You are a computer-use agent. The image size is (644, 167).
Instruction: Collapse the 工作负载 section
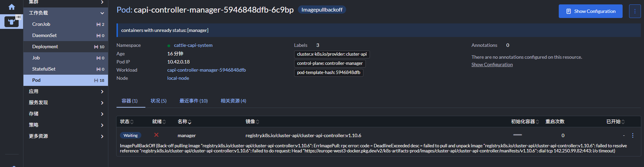point(102,13)
